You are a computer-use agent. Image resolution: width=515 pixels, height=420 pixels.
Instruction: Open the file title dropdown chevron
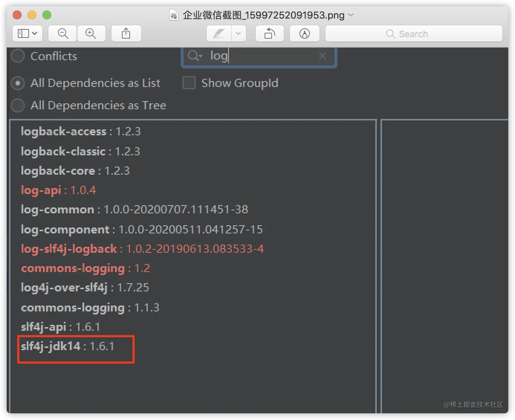tap(351, 15)
